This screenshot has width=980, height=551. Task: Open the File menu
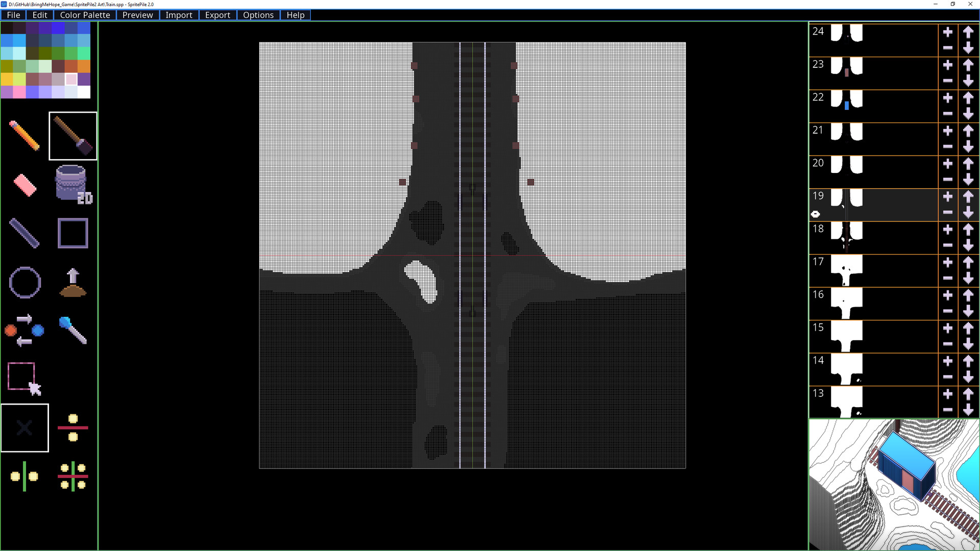click(x=14, y=15)
